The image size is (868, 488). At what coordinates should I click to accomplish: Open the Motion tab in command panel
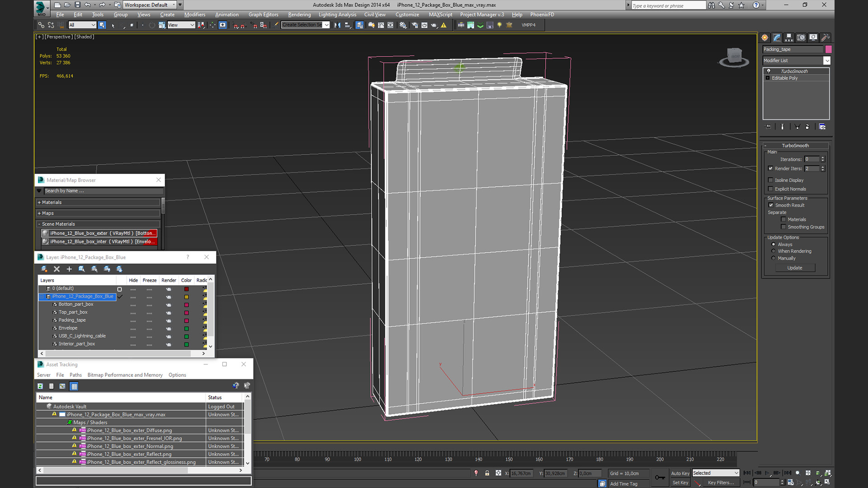click(801, 38)
